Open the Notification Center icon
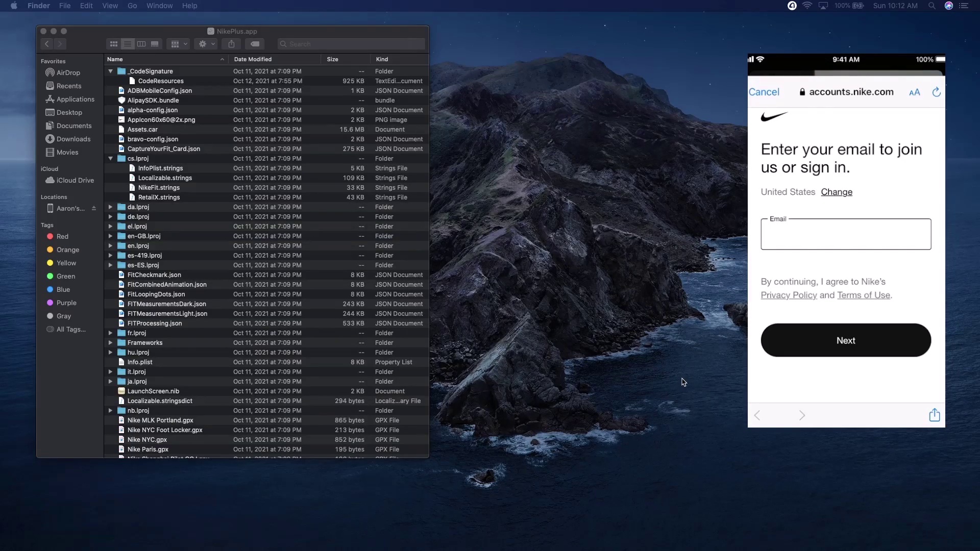The height and width of the screenshot is (551, 980). click(964, 6)
